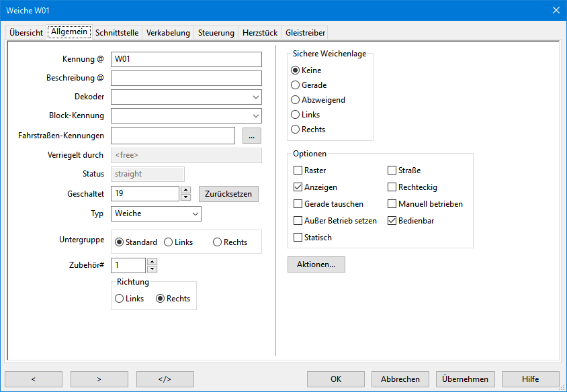The width and height of the screenshot is (567, 392).
Task: Increase the Geschaltet value with up arrow
Action: [x=186, y=190]
